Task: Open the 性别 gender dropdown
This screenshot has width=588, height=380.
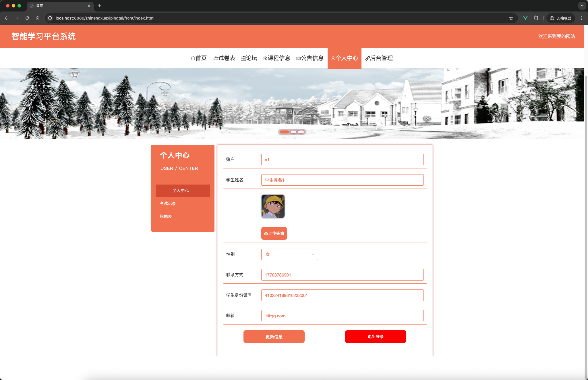Action: 290,254
